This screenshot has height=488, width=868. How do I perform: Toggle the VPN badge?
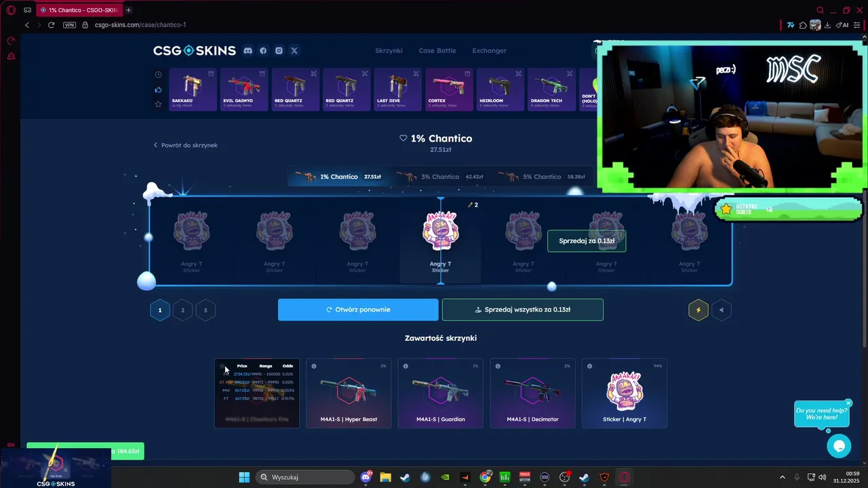[x=69, y=25]
